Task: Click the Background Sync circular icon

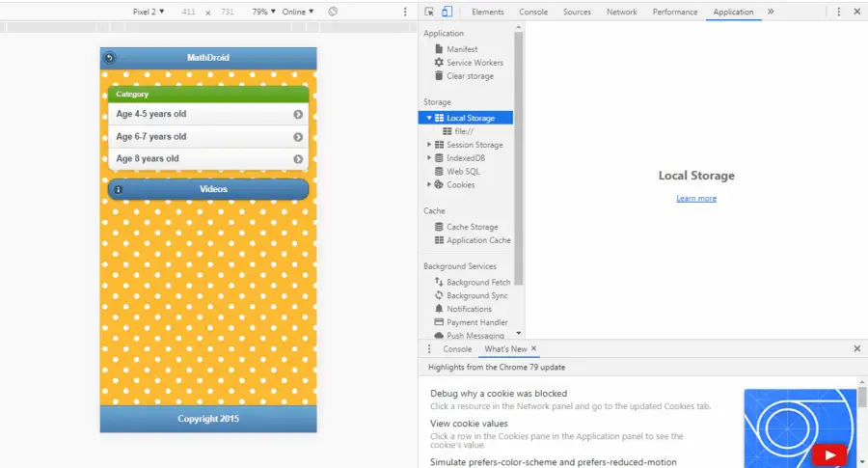Action: pos(439,295)
